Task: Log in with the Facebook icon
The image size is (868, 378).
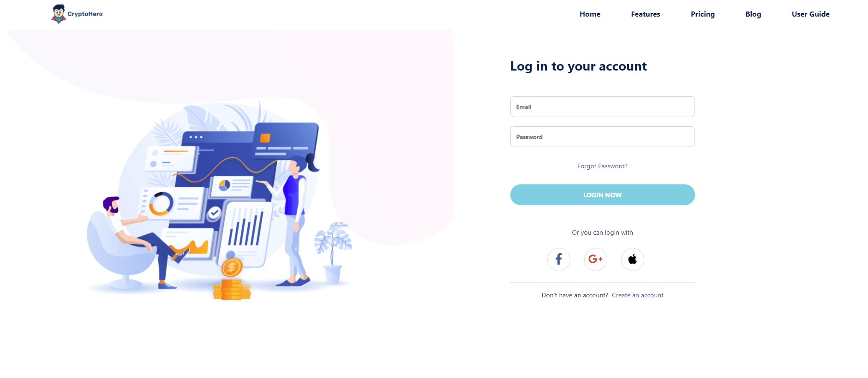Action: coord(558,260)
